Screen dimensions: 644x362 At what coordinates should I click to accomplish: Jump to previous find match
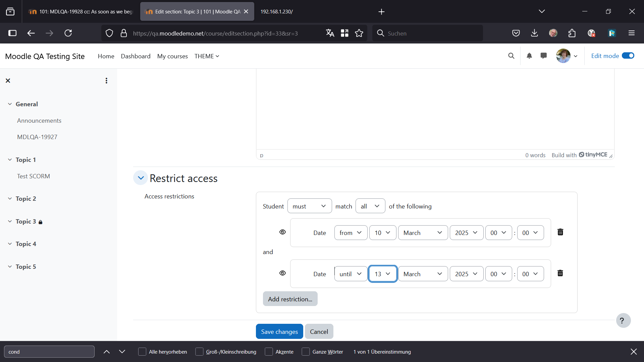click(107, 352)
